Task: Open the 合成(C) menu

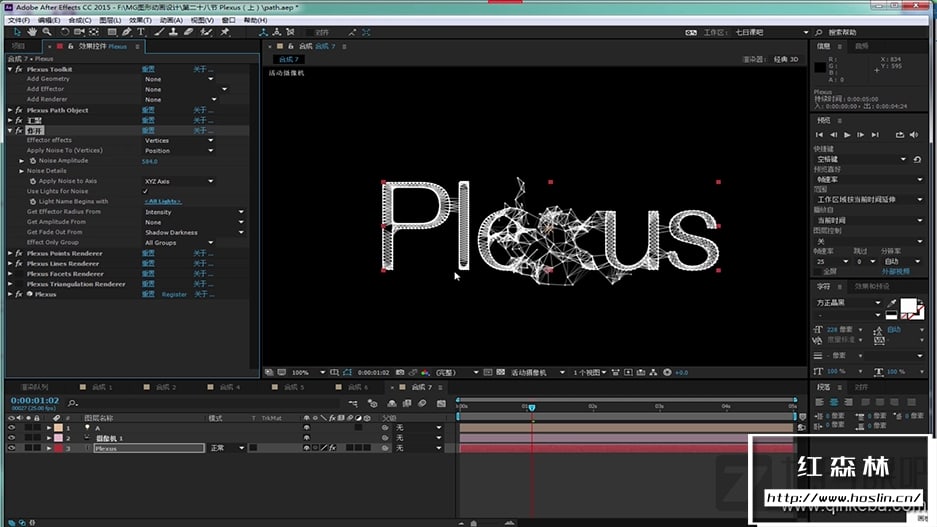Action: point(80,20)
